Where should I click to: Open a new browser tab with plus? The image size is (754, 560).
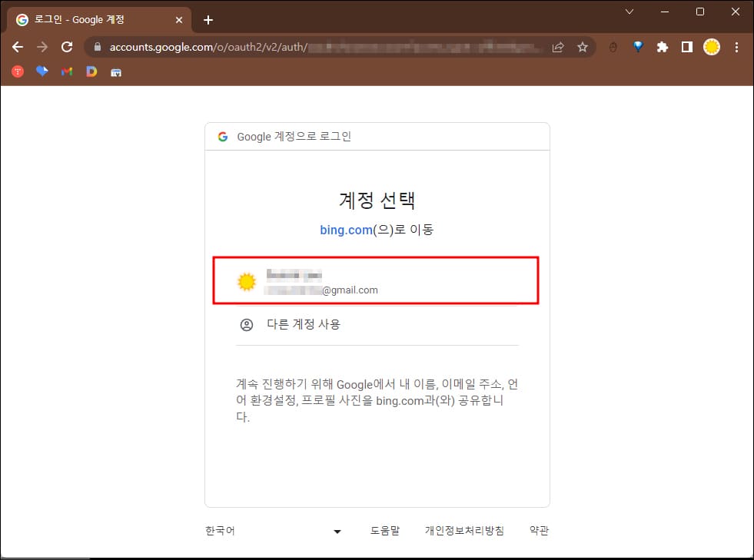point(208,20)
